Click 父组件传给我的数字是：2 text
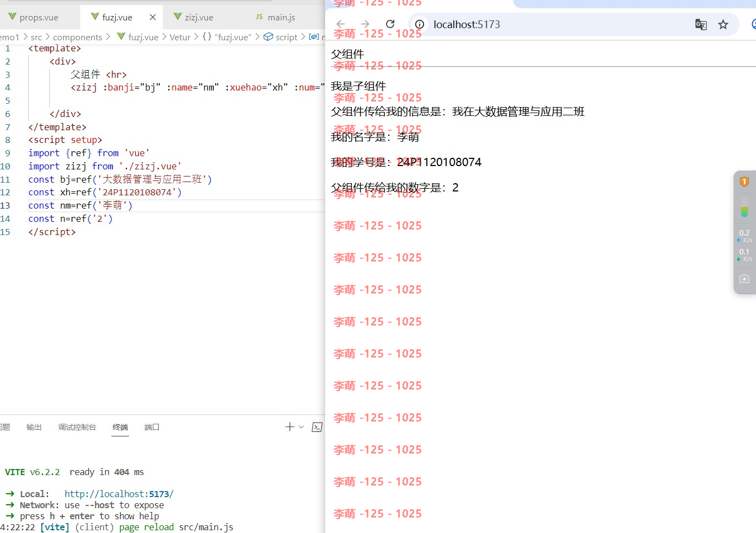 tap(395, 188)
